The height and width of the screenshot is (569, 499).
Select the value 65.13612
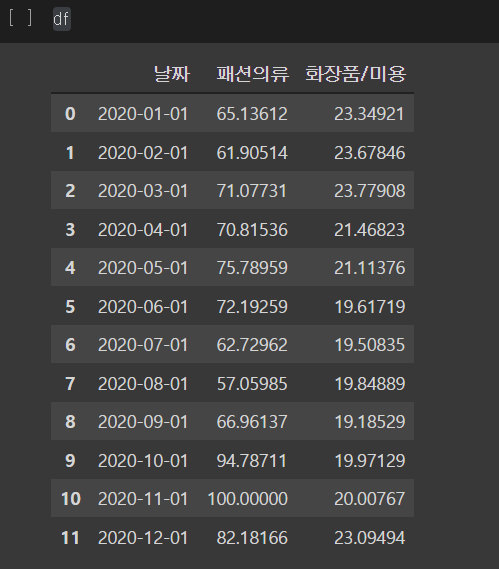point(252,114)
